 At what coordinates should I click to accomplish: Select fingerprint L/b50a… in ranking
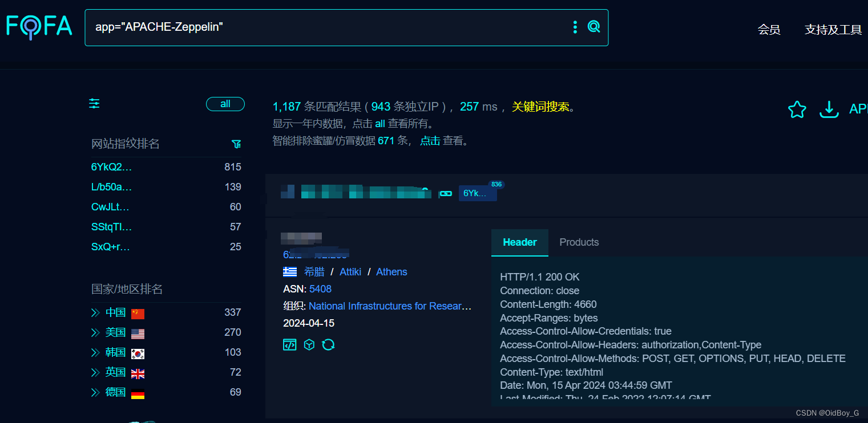tap(111, 187)
